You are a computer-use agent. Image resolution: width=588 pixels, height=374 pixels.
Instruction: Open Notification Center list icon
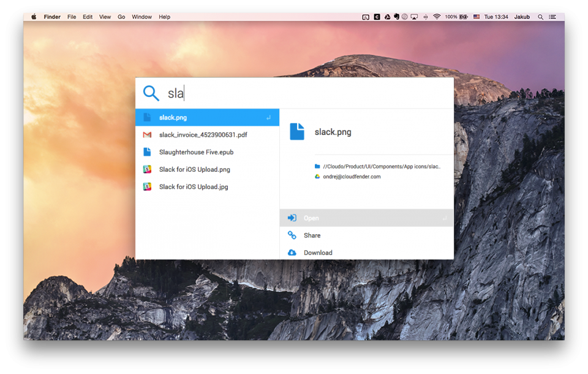pyautogui.click(x=552, y=17)
